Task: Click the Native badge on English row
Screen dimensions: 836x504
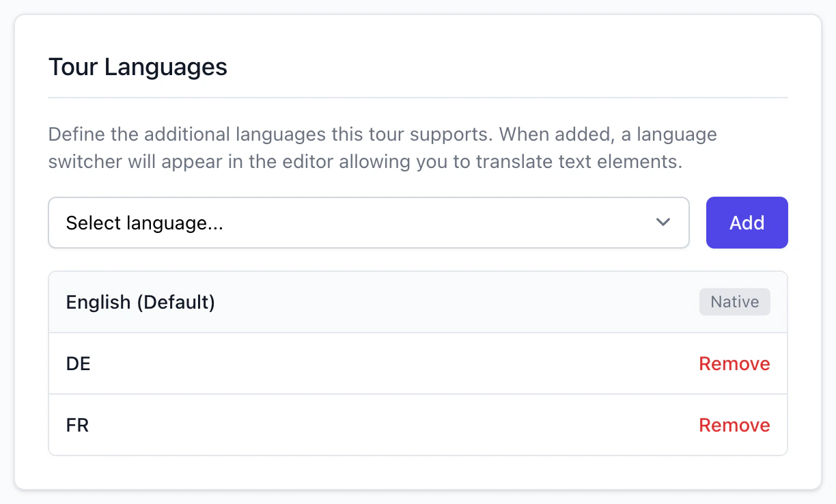Action: [x=734, y=302]
